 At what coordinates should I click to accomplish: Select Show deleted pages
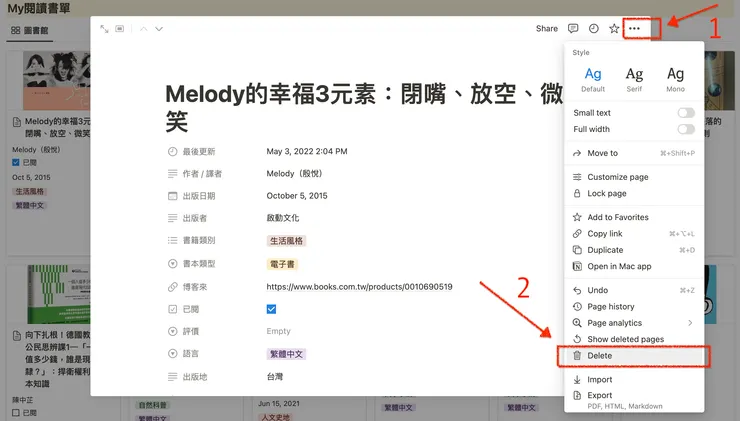[x=634, y=339]
